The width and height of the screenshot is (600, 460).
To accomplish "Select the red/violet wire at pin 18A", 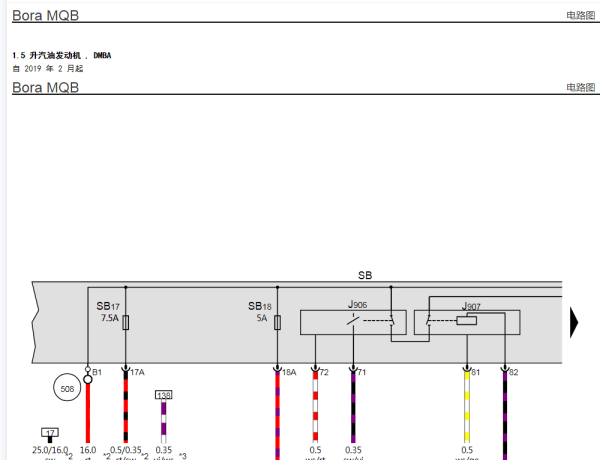I will pos(277,415).
